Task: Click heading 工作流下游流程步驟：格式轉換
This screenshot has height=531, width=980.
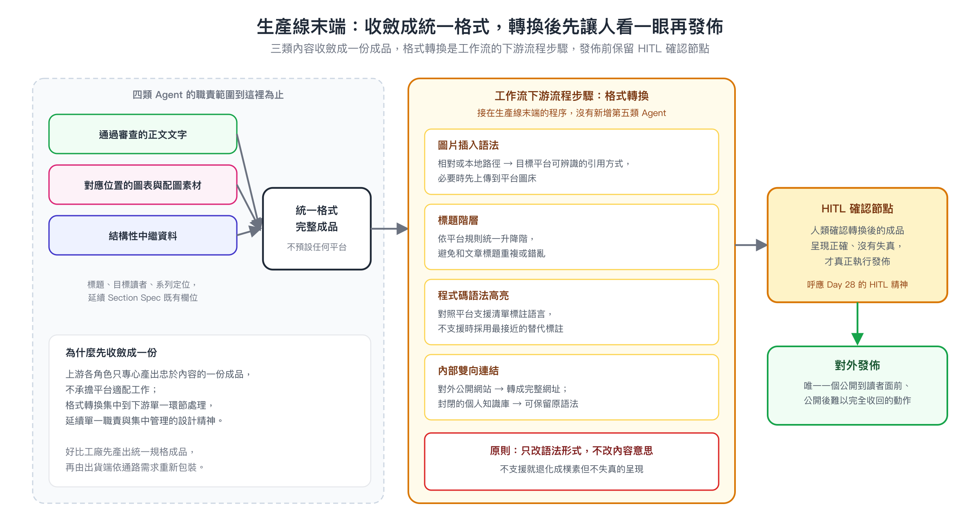Action: pos(572,96)
